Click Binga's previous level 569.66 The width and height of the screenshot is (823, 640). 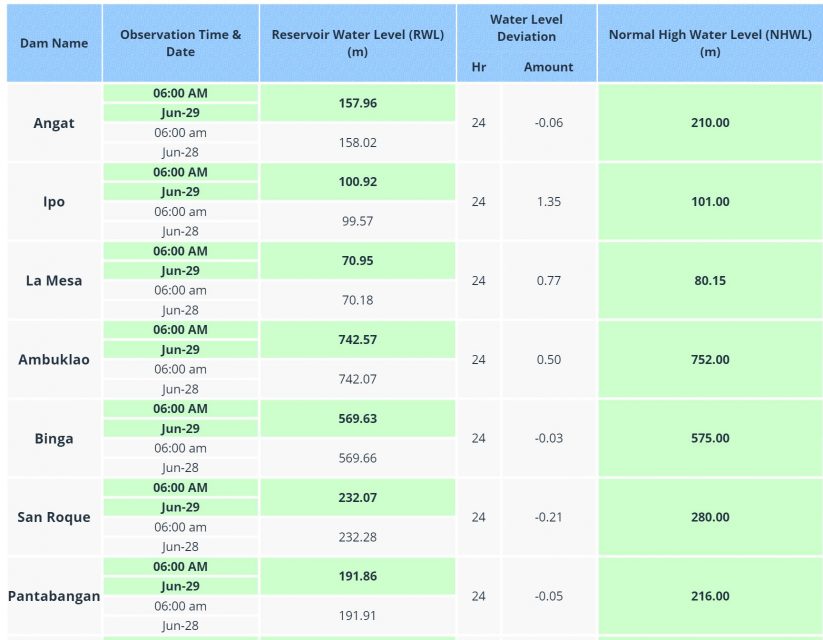pos(357,458)
